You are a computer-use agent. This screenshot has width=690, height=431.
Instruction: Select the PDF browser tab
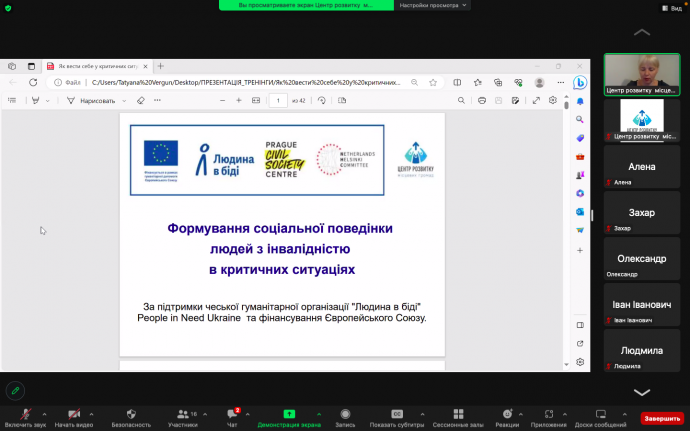click(x=97, y=66)
